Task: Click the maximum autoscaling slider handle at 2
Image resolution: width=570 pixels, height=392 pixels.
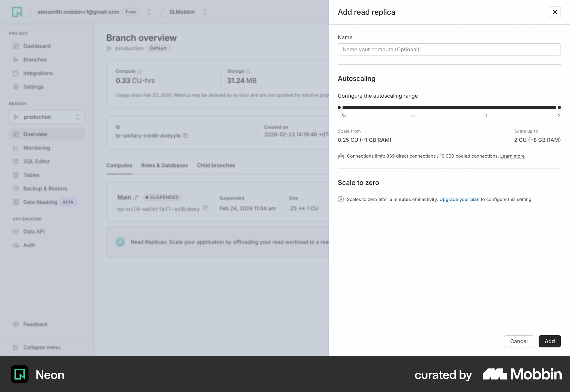Action: pyautogui.click(x=559, y=108)
